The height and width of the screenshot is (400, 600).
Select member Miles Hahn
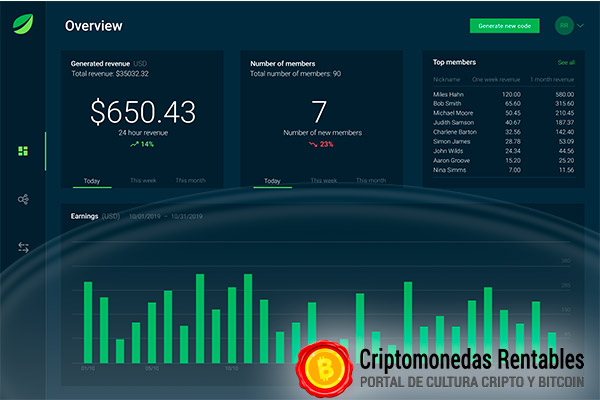pyautogui.click(x=448, y=94)
